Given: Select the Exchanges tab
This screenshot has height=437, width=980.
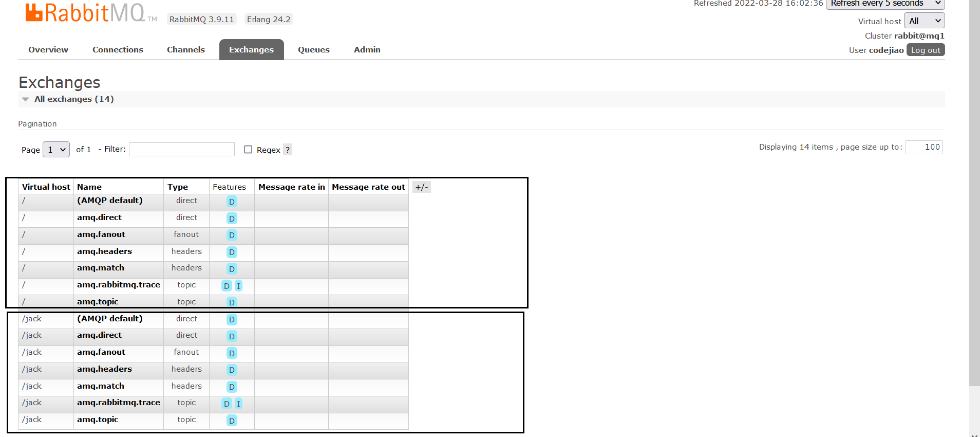Looking at the screenshot, I should click(251, 50).
